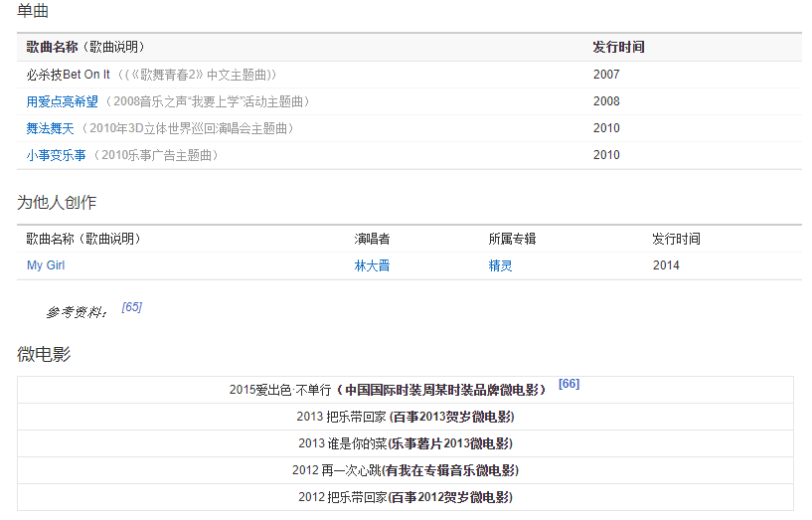Select the 2013 把乐带回家 micro-film row
This screenshot has width=812, height=520.
406,417
